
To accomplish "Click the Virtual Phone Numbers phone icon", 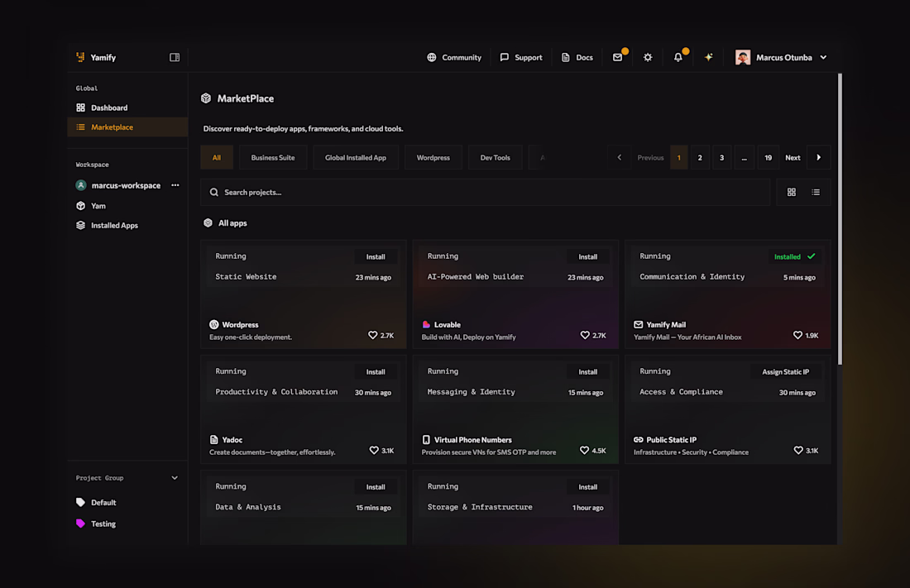I will coord(426,439).
